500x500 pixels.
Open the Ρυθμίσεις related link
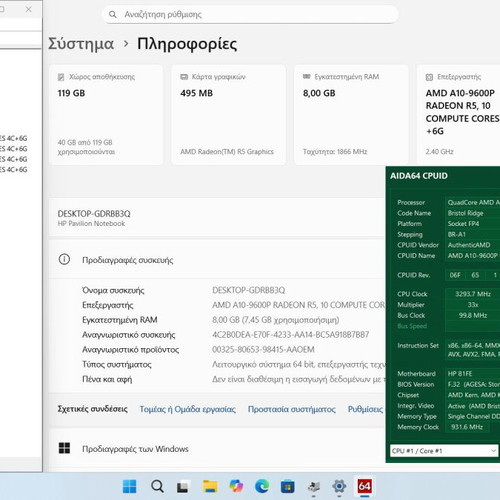coord(365,409)
